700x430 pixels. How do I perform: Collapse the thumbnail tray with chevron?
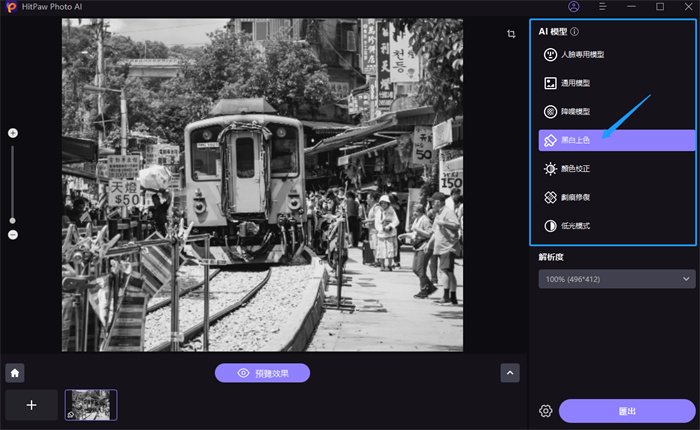pos(510,373)
